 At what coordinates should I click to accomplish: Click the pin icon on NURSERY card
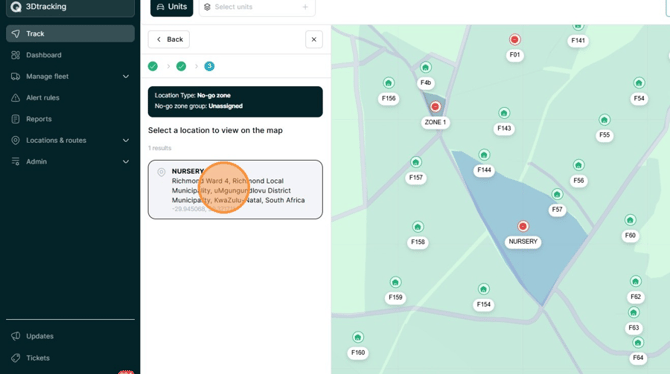(x=161, y=172)
